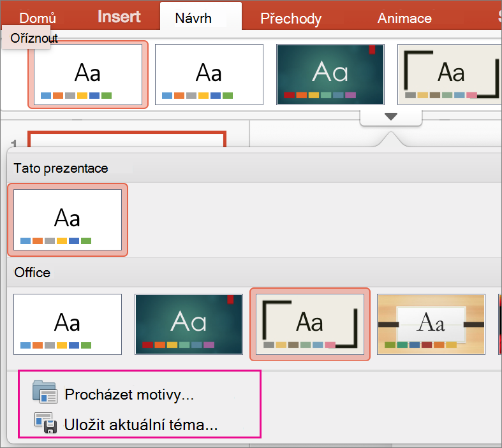Pick selected white Office theme in ribbon
Screen dimensions: 502x448
pyautogui.click(x=88, y=75)
